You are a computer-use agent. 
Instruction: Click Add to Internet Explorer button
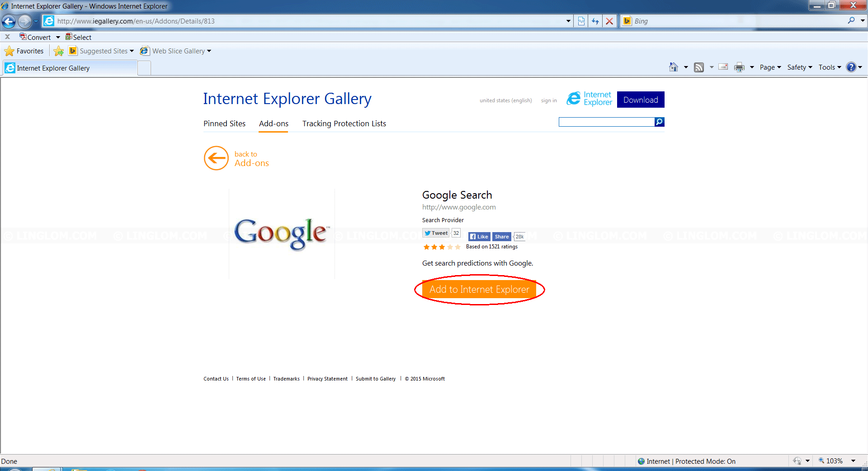pos(479,290)
